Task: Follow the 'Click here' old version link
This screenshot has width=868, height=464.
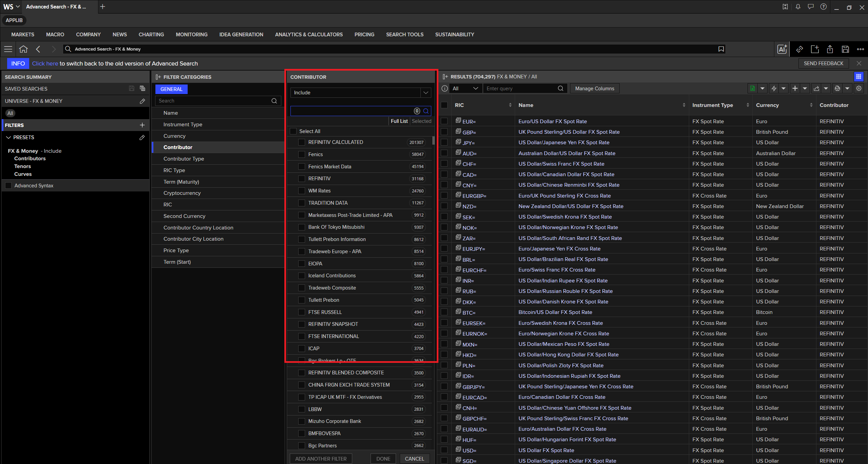Action: click(45, 63)
